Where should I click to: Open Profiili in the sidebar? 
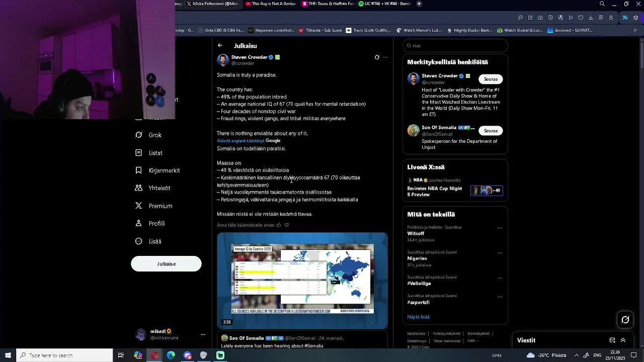(150, 223)
